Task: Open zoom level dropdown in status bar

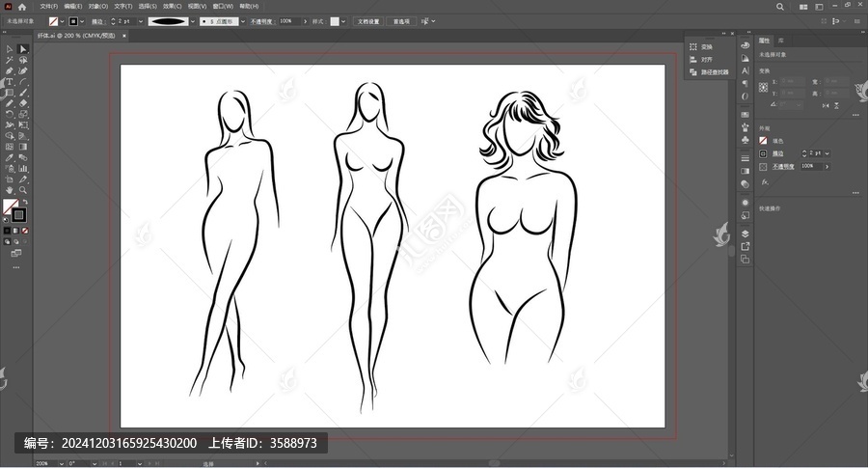Action: tap(62, 463)
